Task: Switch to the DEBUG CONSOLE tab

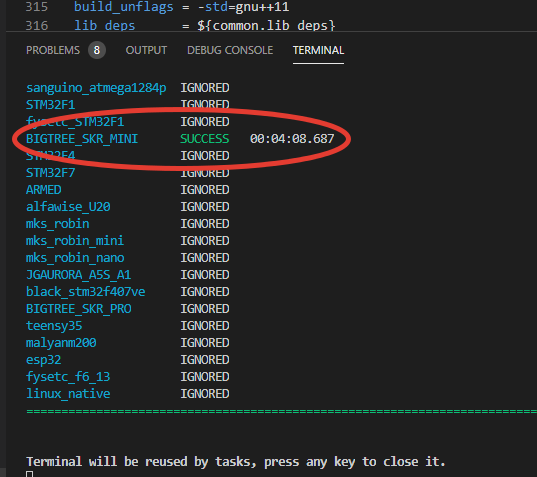Action: [x=230, y=50]
